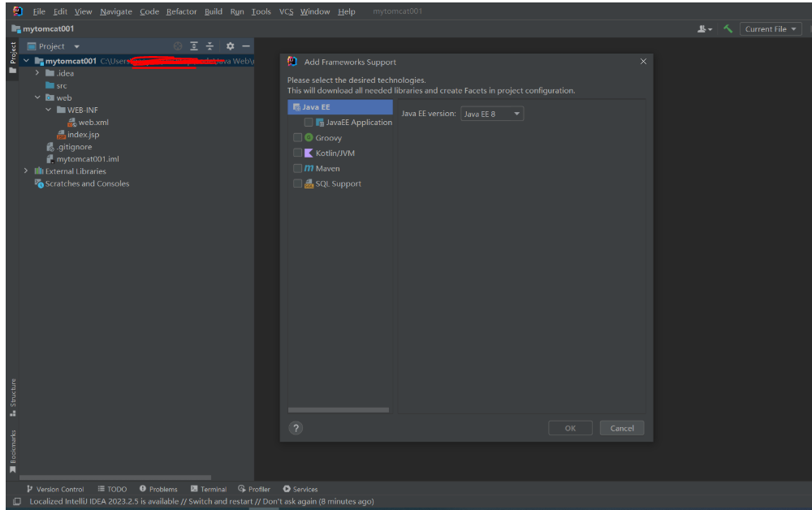This screenshot has width=812, height=510.
Task: Click the dialog's IntelliJ logo icon
Action: [x=292, y=62]
